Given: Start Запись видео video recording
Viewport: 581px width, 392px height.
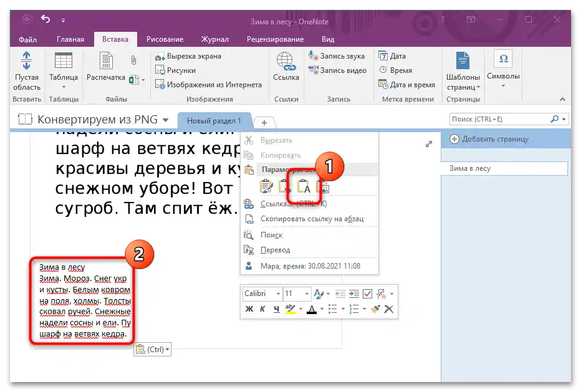Looking at the screenshot, I should 337,70.
